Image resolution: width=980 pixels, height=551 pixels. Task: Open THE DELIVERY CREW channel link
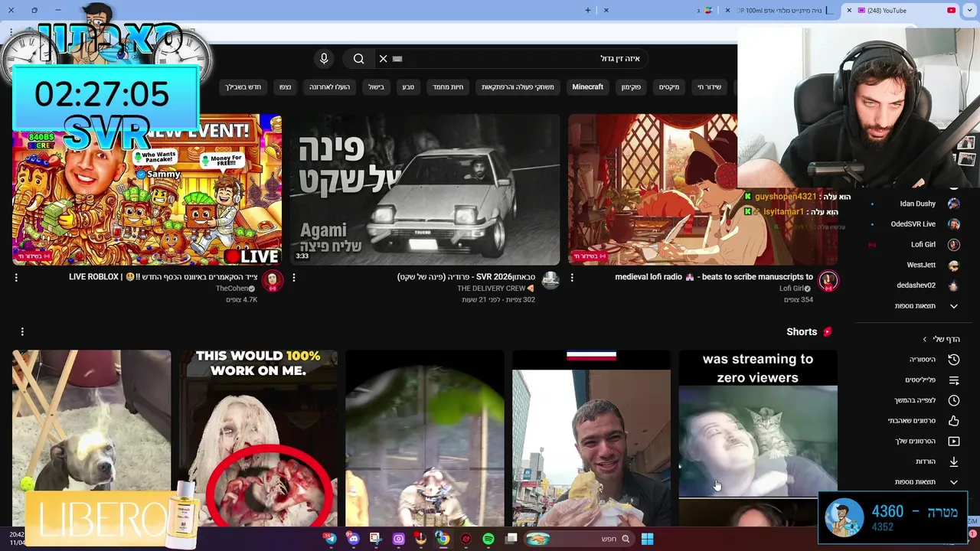[491, 289]
